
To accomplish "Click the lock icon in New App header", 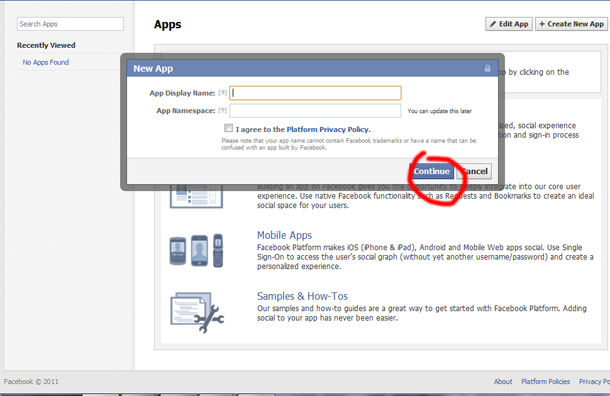I will coord(487,68).
